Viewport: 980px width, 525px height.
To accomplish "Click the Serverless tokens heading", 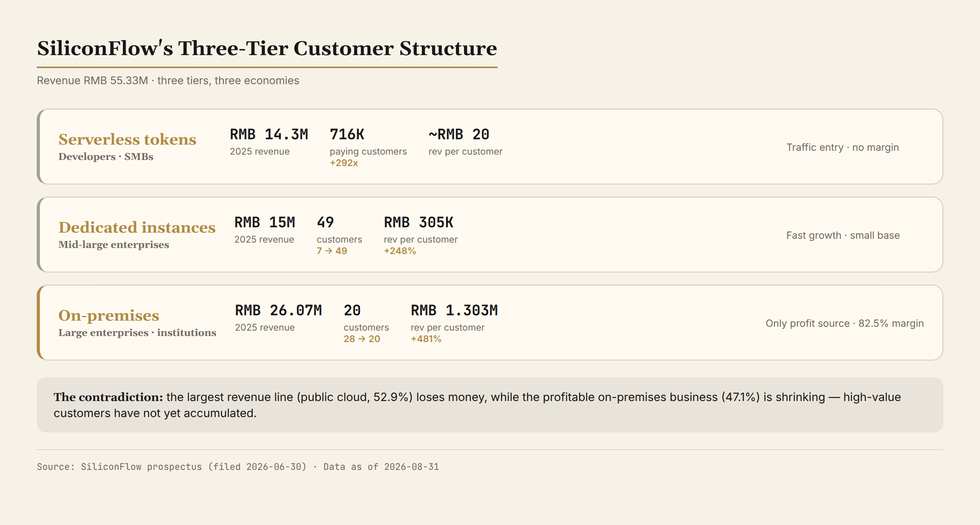I will coord(127,139).
